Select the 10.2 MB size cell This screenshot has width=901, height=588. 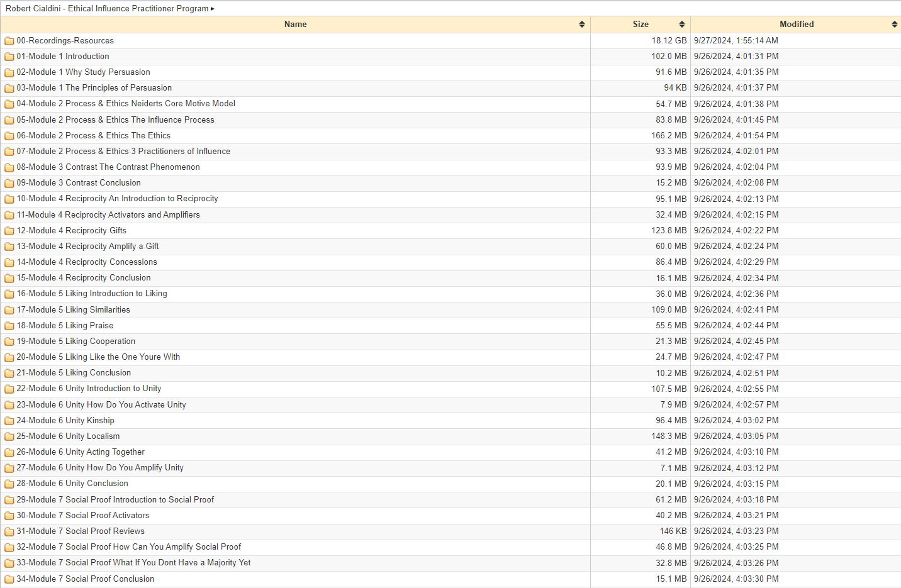tap(671, 374)
